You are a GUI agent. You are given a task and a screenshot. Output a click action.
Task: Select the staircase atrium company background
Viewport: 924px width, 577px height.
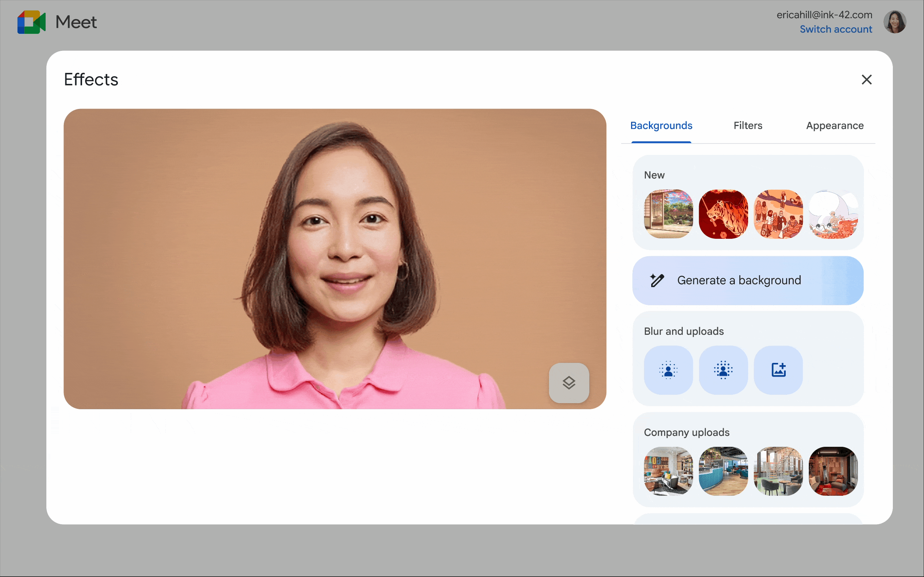click(778, 471)
